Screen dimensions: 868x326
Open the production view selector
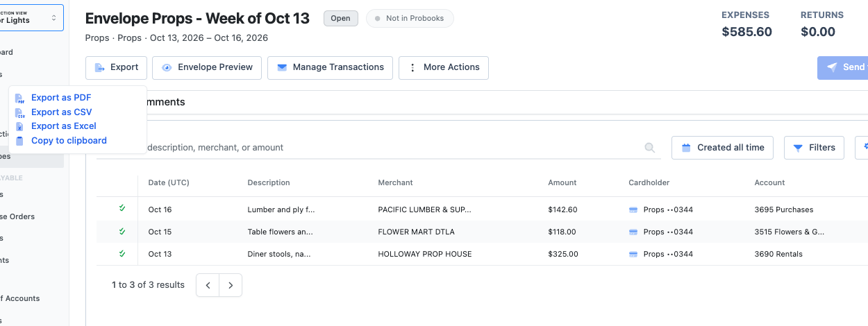(32, 18)
